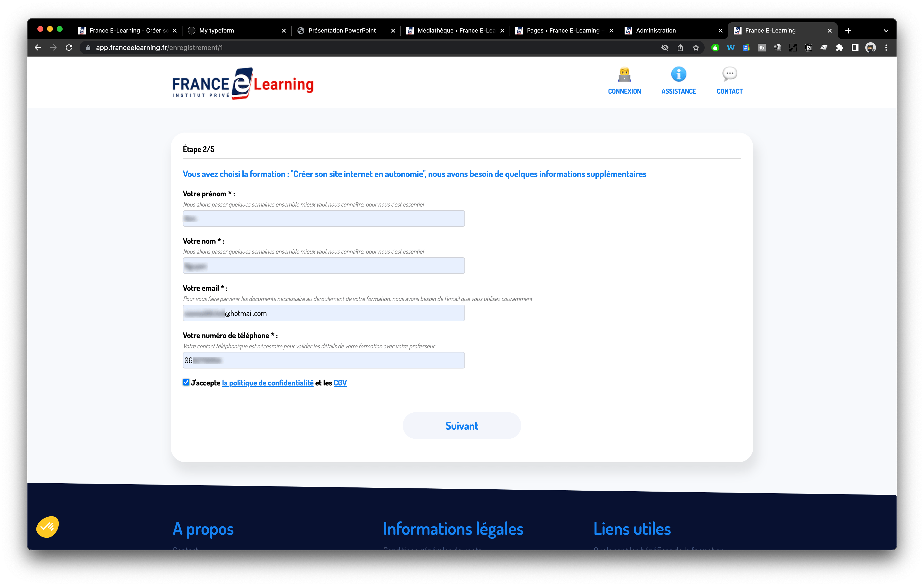Close the 'Administration' tab

tap(721, 30)
